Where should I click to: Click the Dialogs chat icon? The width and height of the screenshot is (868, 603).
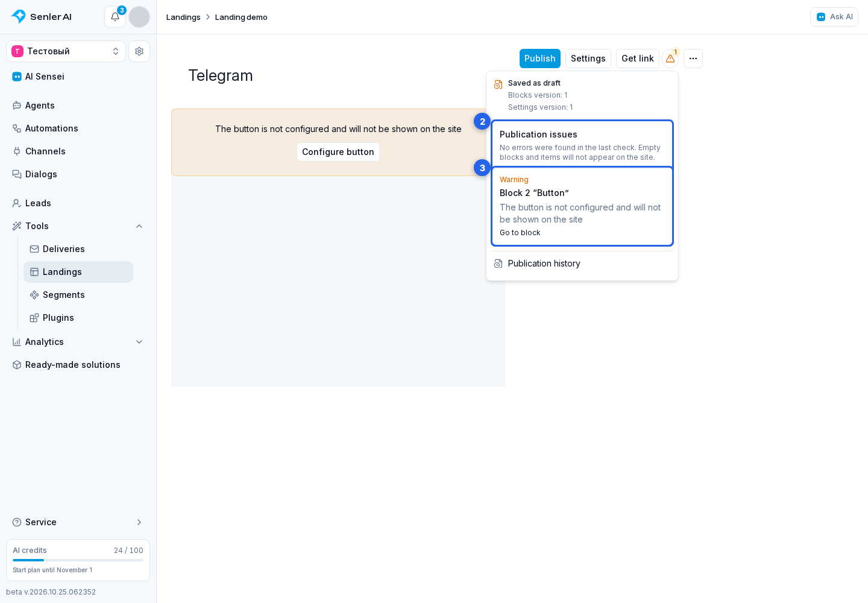tap(17, 174)
